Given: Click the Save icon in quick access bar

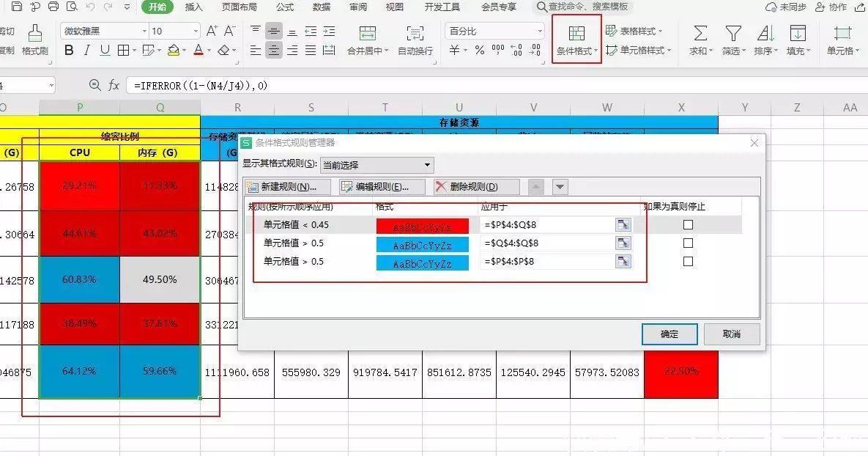Looking at the screenshot, I should pyautogui.click(x=17, y=7).
